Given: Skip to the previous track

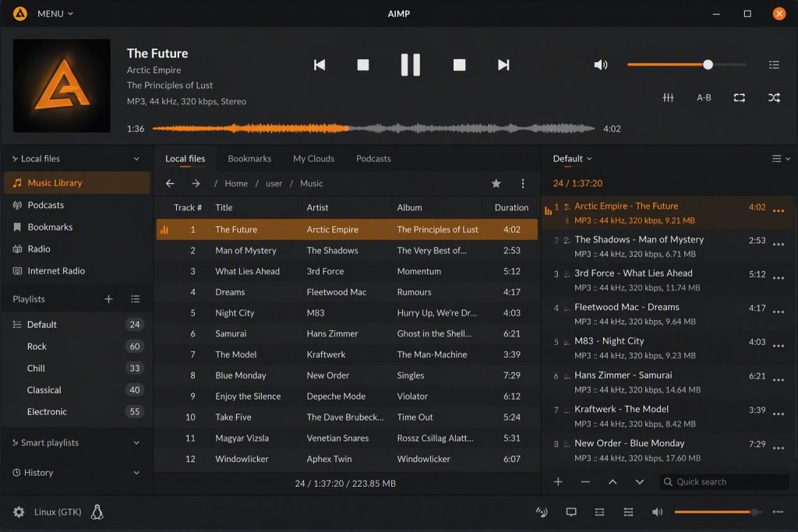Looking at the screenshot, I should tap(320, 65).
